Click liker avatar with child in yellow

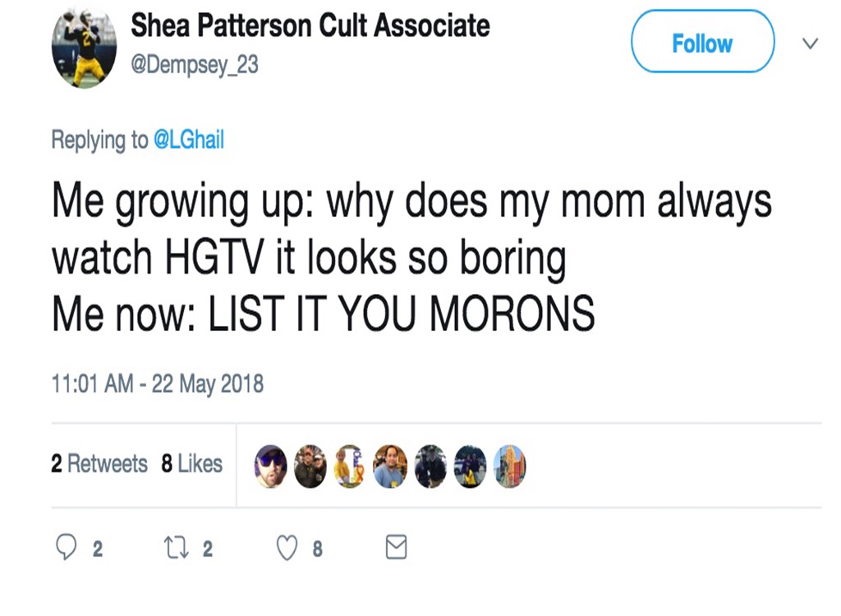350,466
